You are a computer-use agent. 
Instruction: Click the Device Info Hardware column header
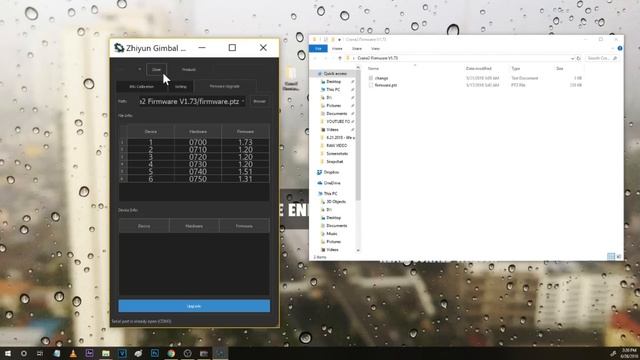tap(194, 226)
